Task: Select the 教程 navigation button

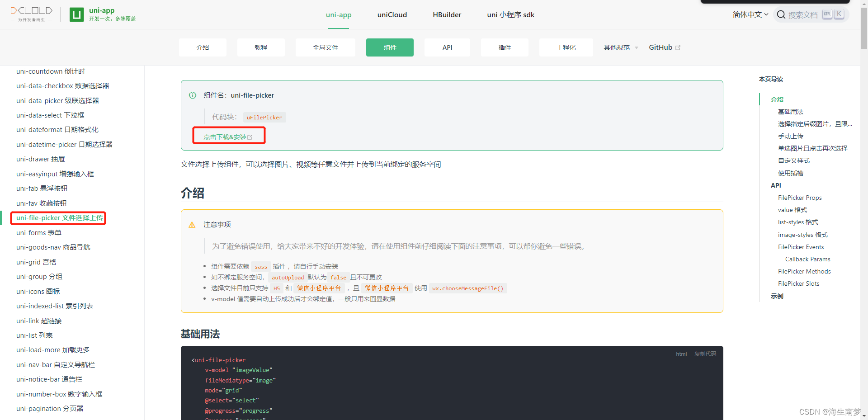Action: (x=261, y=47)
